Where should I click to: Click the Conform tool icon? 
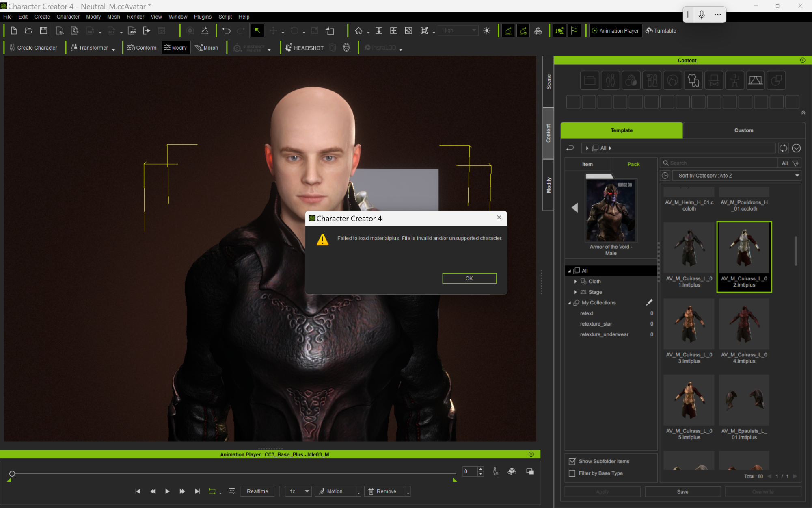pos(141,48)
